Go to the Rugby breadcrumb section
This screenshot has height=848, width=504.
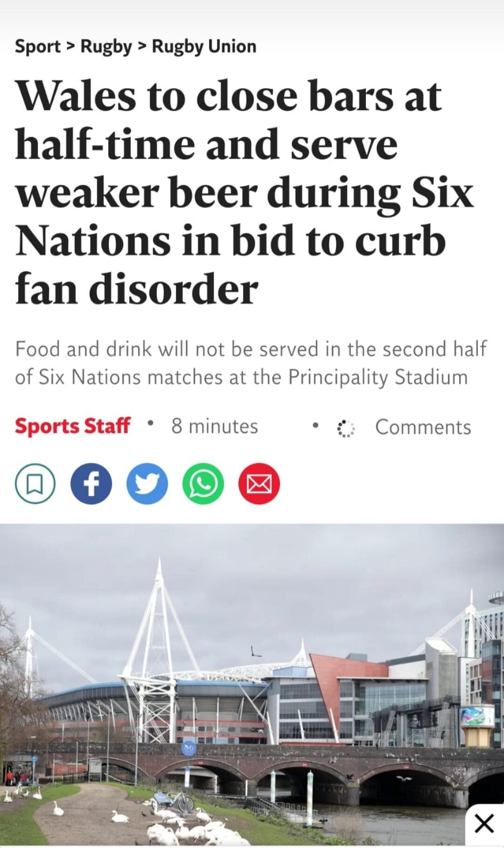click(x=106, y=47)
